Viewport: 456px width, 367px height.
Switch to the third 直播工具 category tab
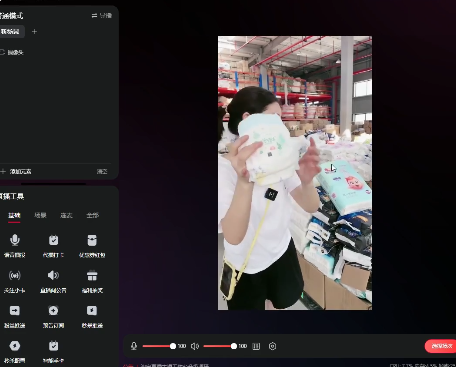[66, 215]
